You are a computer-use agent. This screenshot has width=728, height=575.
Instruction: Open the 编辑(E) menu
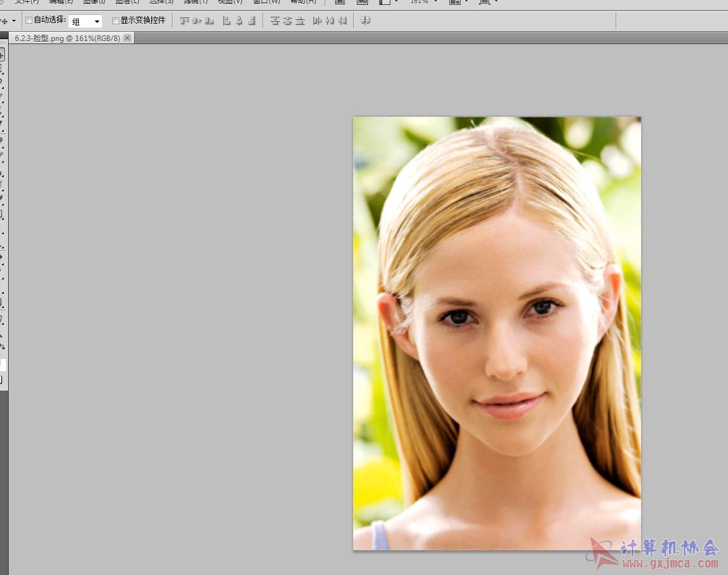pos(61,2)
